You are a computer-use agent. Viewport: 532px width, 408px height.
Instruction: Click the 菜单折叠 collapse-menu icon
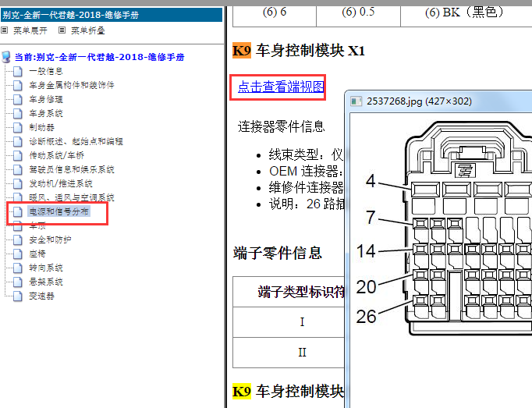(x=62, y=30)
